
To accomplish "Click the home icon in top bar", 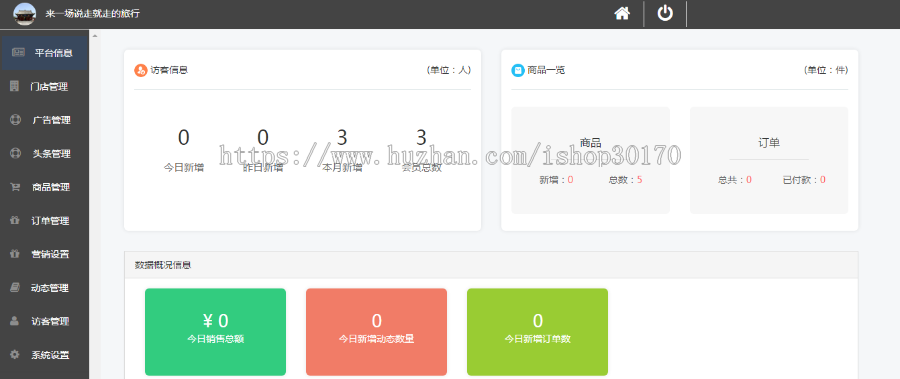I will (622, 13).
